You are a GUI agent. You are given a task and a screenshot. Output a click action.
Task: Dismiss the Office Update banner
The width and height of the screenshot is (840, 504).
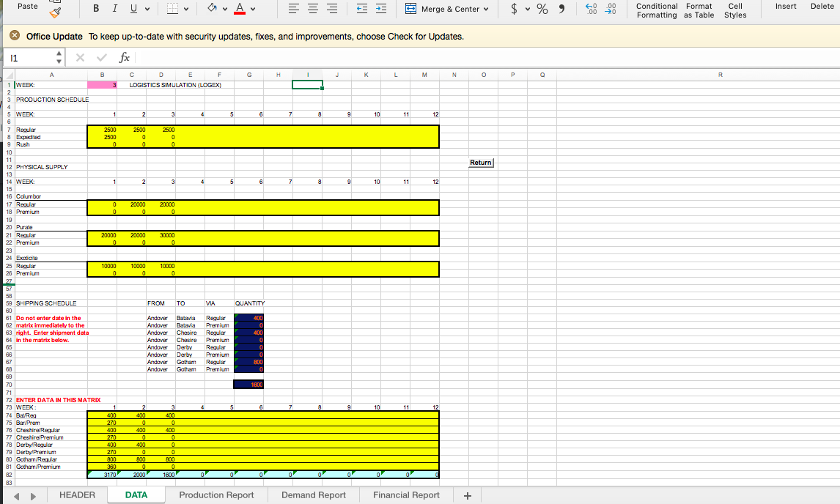click(x=15, y=35)
